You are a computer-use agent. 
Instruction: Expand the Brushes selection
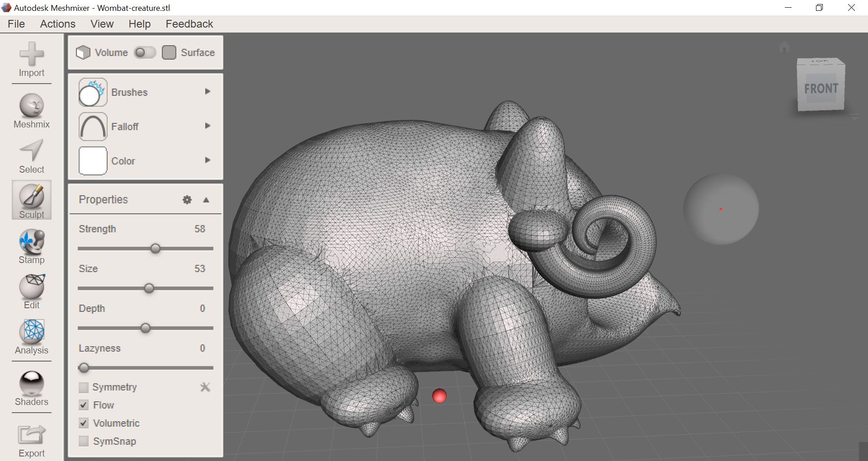pos(208,91)
